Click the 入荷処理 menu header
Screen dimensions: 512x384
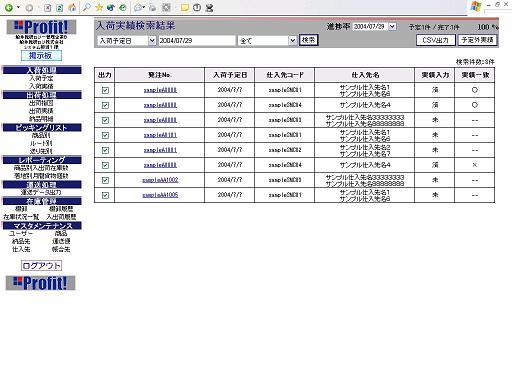pyautogui.click(x=42, y=70)
